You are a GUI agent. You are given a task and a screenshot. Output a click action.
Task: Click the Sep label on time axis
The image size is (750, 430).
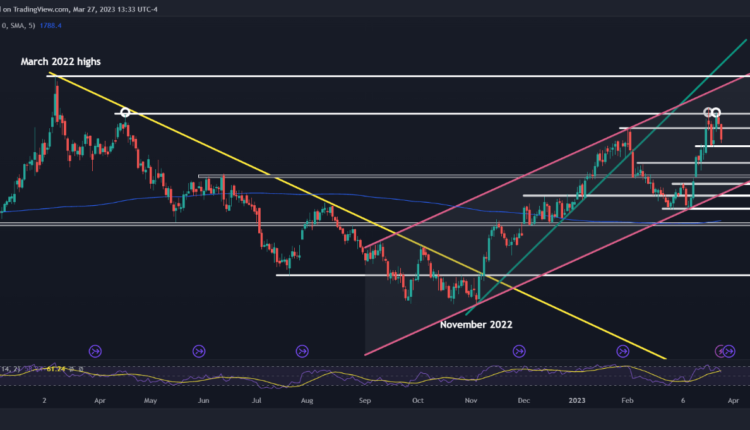[x=364, y=397]
